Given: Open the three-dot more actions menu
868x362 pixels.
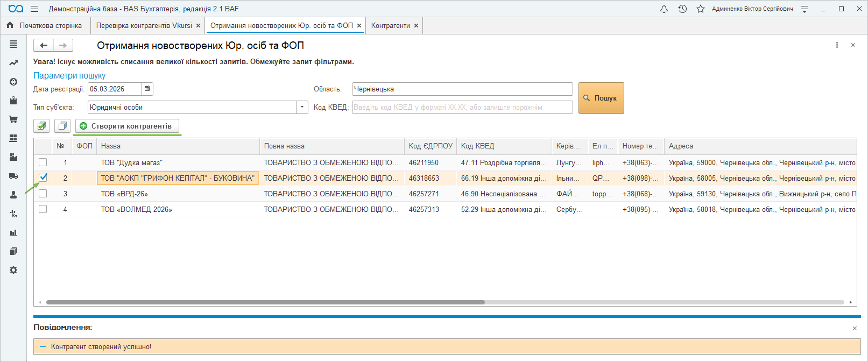Looking at the screenshot, I should click(x=837, y=45).
